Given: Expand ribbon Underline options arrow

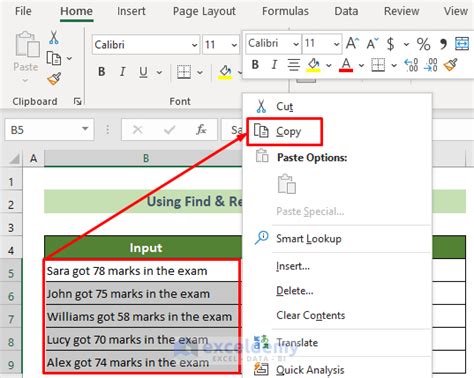Looking at the screenshot, I should tap(159, 72).
